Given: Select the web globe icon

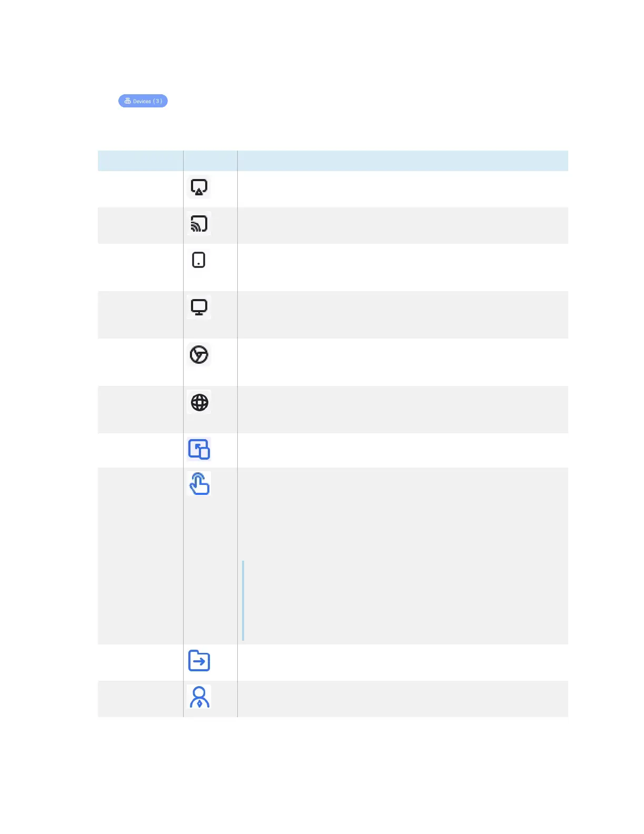Looking at the screenshot, I should (x=199, y=402).
